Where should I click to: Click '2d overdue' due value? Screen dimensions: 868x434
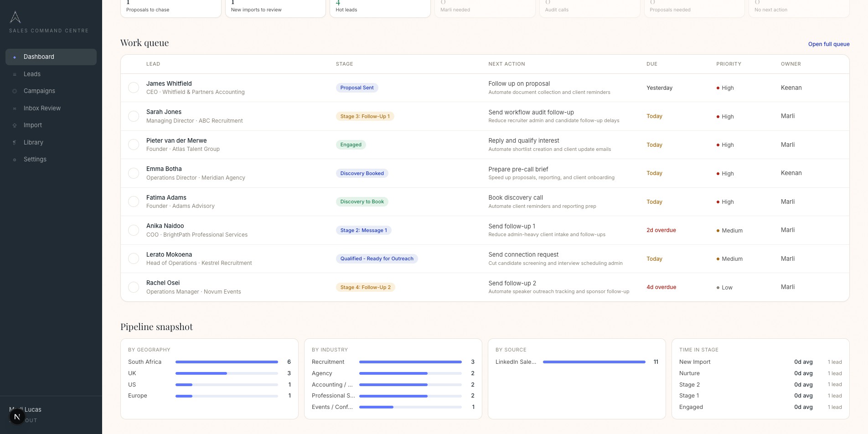[x=661, y=230]
